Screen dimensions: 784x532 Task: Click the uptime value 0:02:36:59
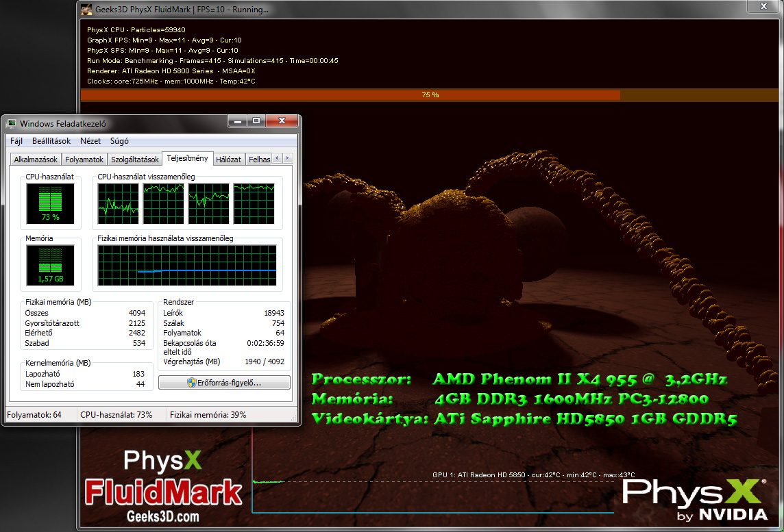point(265,343)
